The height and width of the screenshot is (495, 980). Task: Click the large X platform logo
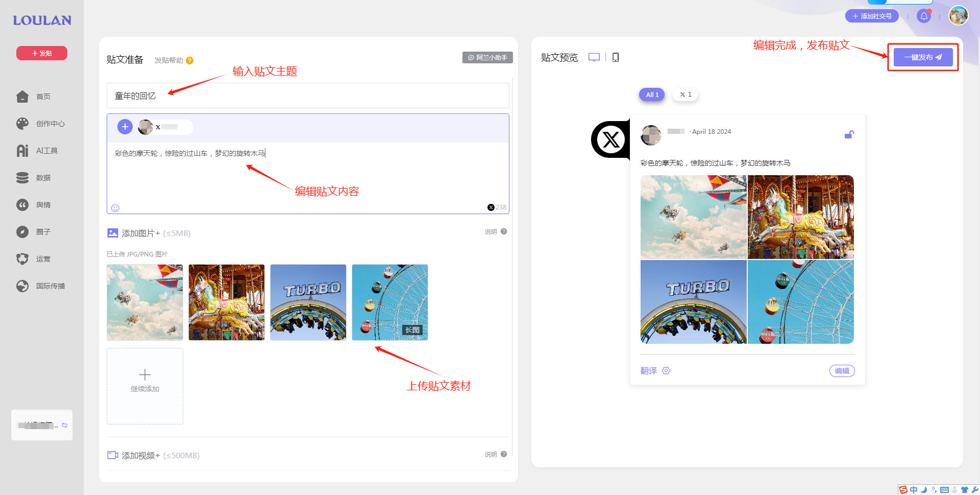pyautogui.click(x=611, y=139)
